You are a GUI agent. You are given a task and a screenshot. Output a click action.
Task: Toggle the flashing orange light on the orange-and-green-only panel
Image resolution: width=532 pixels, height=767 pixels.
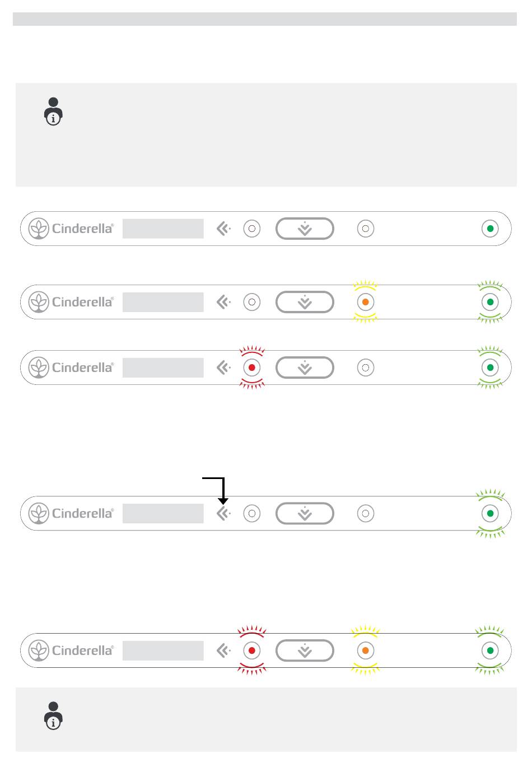(366, 302)
